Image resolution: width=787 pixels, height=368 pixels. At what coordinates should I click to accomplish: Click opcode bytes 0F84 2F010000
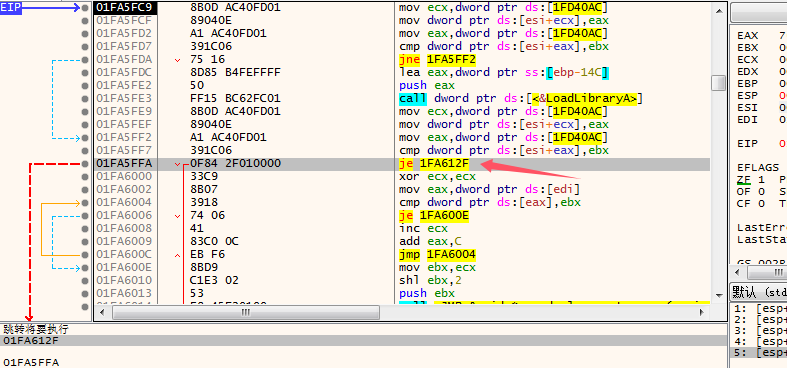[235, 163]
